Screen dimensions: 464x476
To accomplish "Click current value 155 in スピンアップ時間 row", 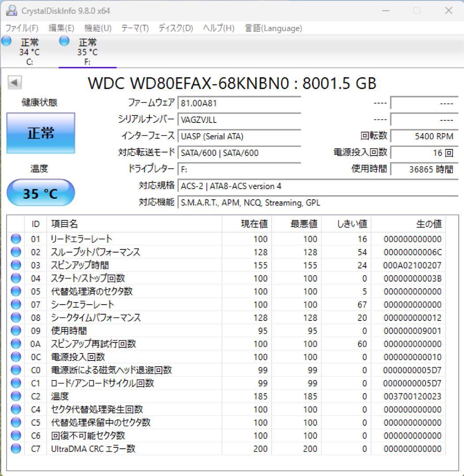I will coord(260,265).
